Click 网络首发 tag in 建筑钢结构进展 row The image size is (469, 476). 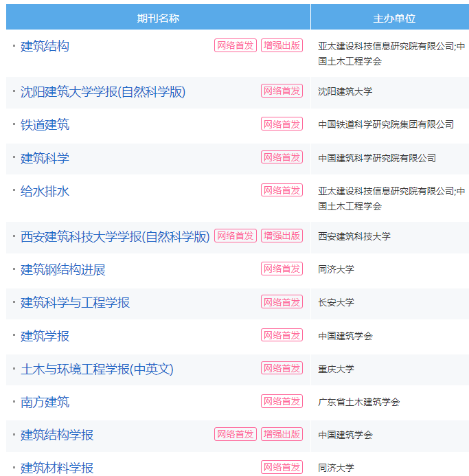point(282,269)
